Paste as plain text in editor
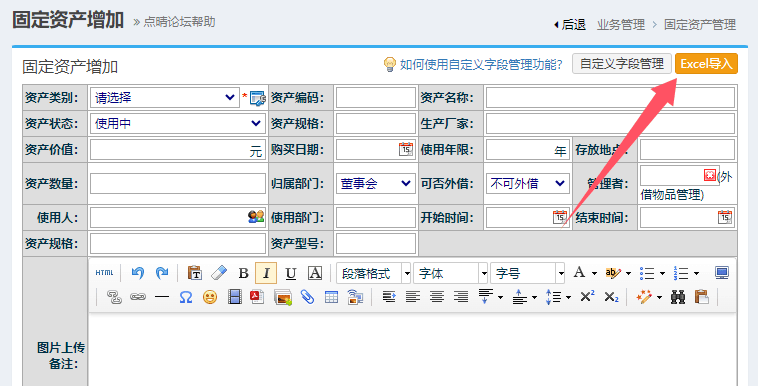758x386 pixels. click(195, 273)
